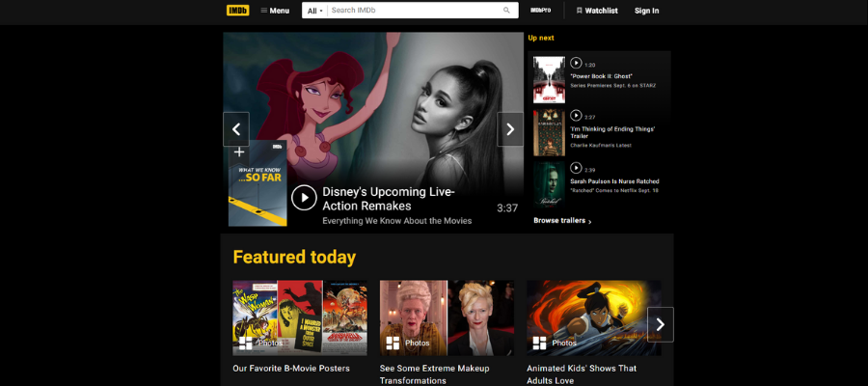
Task: Open Animated Kids' Shows That Adults Love link
Action: [582, 374]
